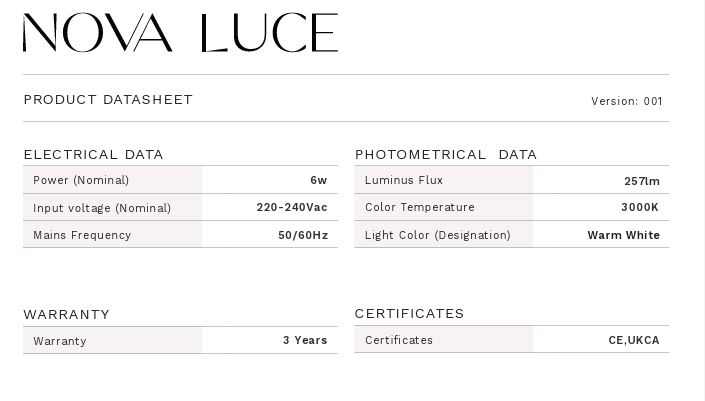Image resolution: width=705 pixels, height=401 pixels.
Task: Select the PRODUCT DATASHEET heading
Action: [x=108, y=99]
